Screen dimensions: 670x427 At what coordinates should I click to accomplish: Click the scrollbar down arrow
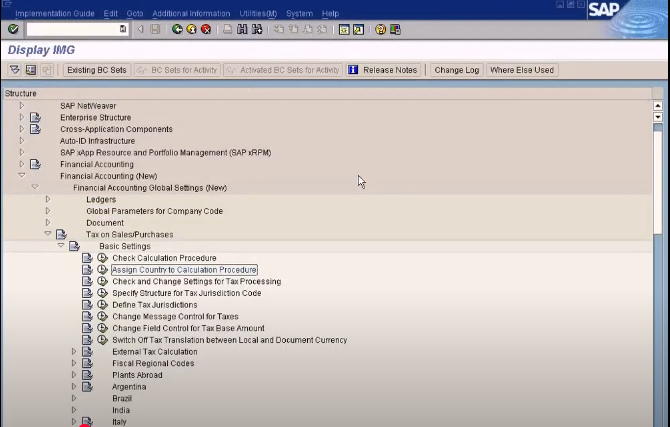658,117
